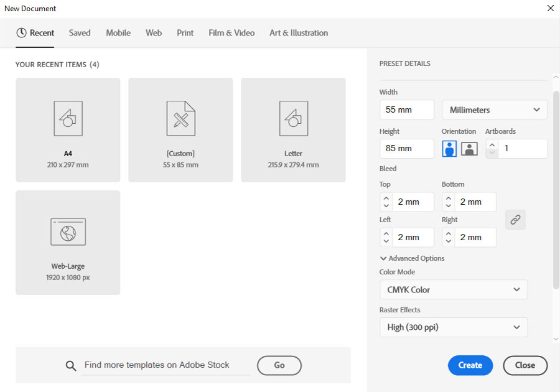Viewport: 560px width, 392px height.
Task: Select the Web-Large globe preset icon
Action: [x=68, y=232]
